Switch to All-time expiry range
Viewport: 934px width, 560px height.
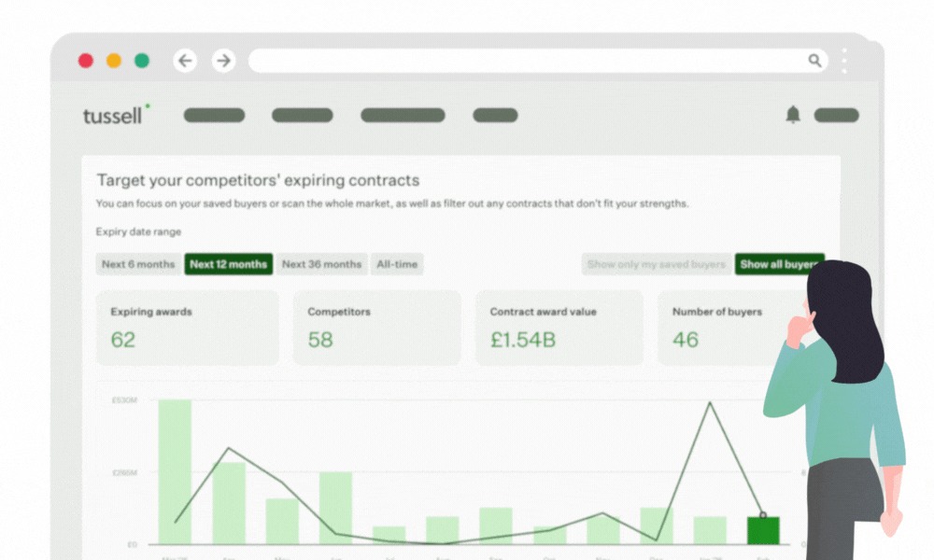pos(397,264)
